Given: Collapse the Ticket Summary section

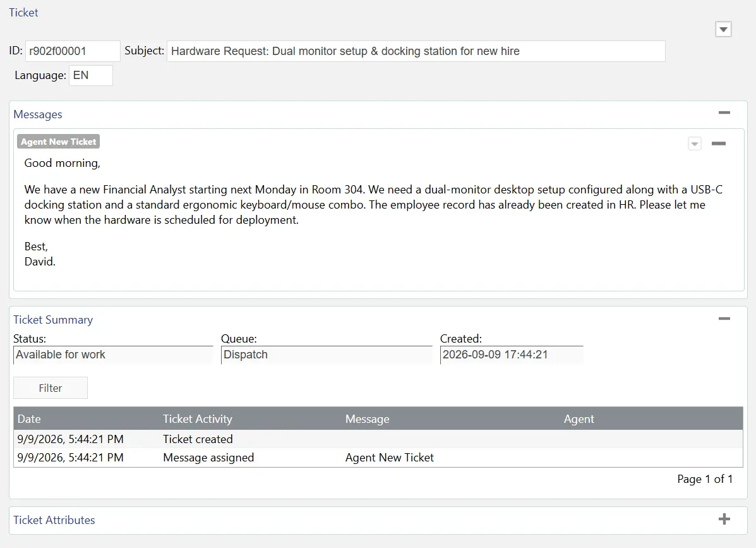Looking at the screenshot, I should pos(724,319).
